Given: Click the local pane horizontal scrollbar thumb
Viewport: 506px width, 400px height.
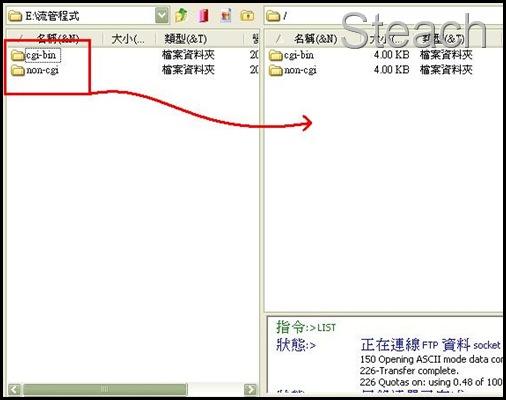Looking at the screenshot, I should pos(105,389).
